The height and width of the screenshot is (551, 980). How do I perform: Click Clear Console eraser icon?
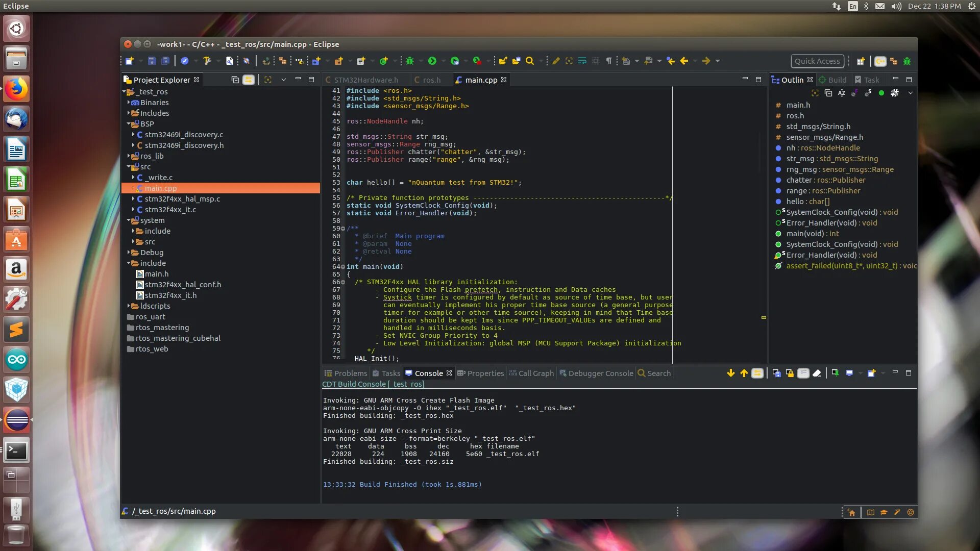[x=817, y=373]
